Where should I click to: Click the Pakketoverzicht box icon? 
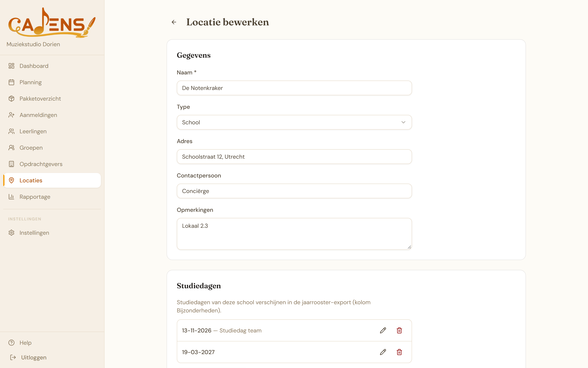pyautogui.click(x=11, y=99)
